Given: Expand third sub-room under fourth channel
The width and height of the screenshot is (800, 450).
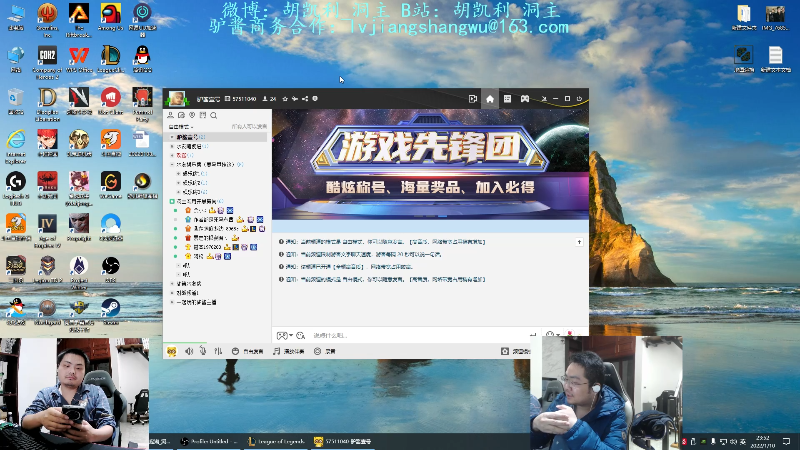Looking at the screenshot, I should (x=179, y=192).
